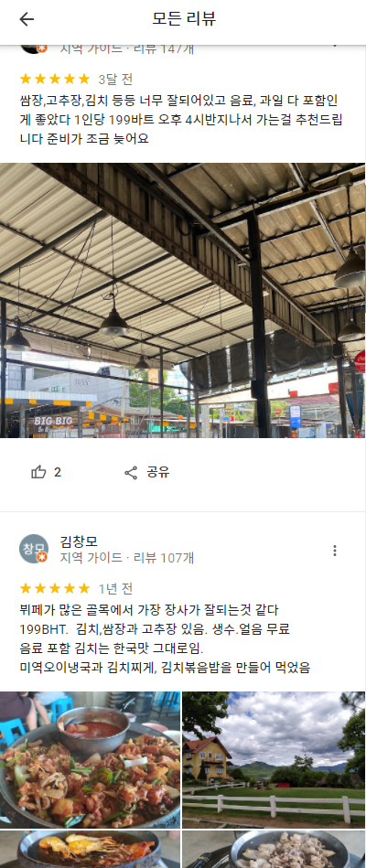View the spicy pork dish photo

click(91, 759)
